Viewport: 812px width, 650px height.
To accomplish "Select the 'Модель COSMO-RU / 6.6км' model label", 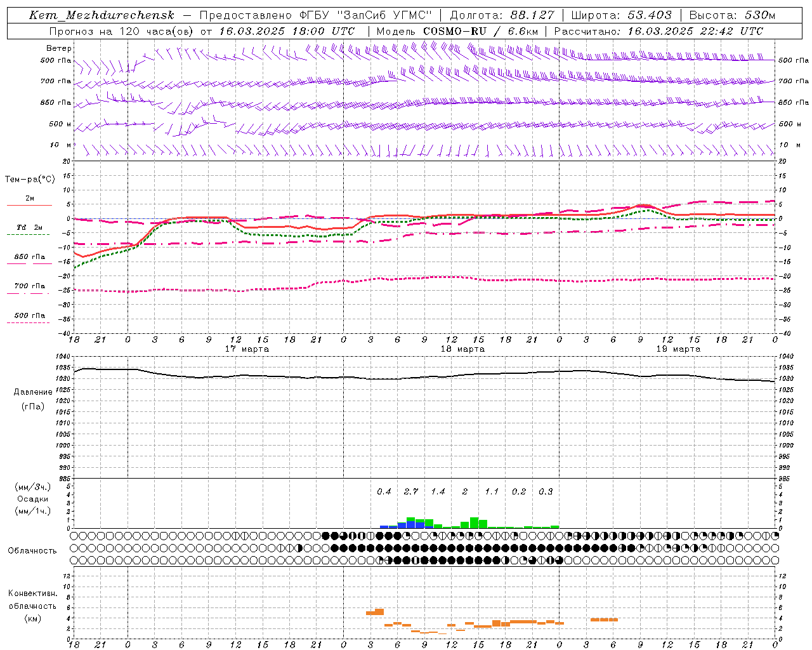I will point(457,30).
